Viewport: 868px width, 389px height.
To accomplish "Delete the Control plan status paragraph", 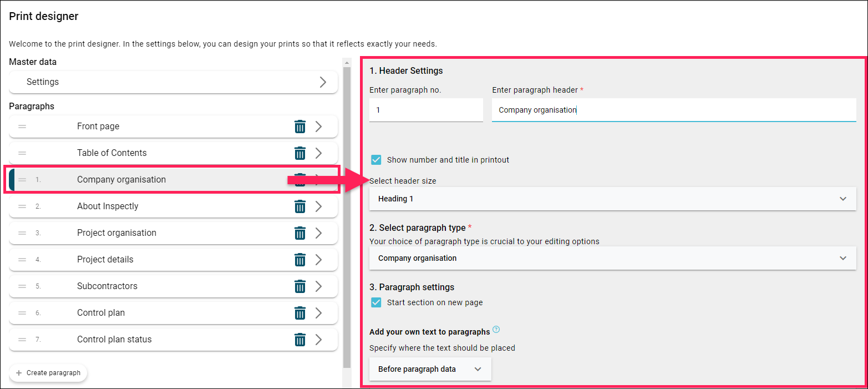I will pyautogui.click(x=300, y=340).
